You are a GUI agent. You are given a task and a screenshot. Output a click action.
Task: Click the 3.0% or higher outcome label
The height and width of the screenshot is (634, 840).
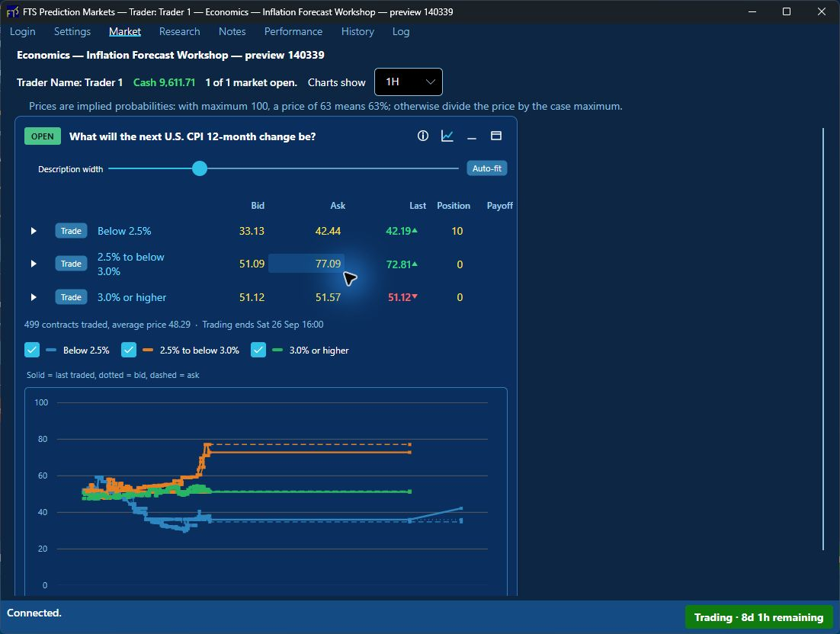(132, 297)
